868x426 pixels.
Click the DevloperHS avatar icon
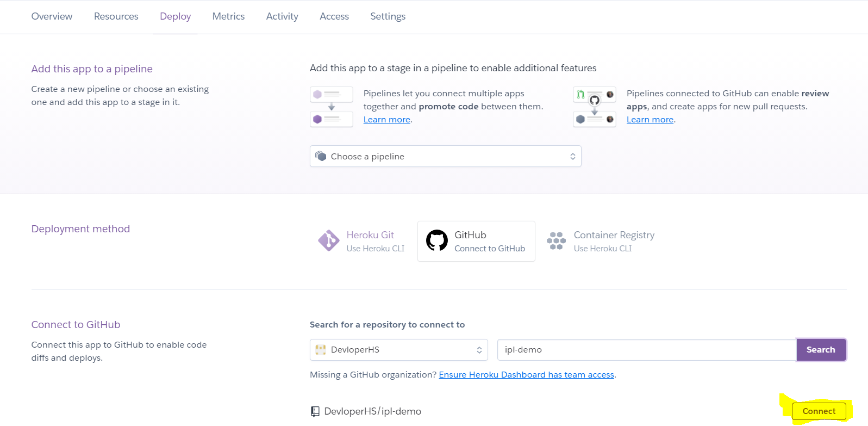(321, 350)
